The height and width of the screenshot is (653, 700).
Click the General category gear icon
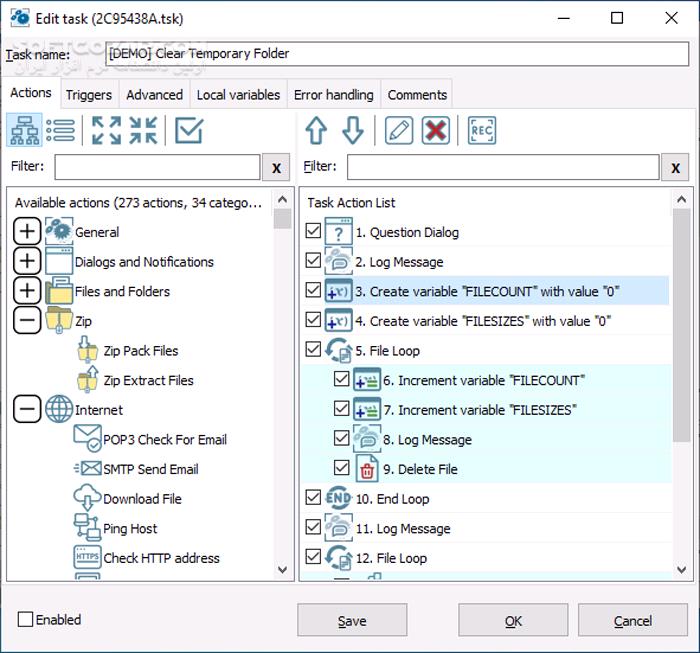click(59, 231)
